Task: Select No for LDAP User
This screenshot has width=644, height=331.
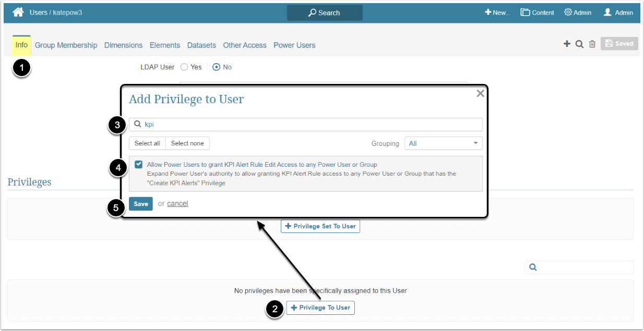Action: [217, 67]
